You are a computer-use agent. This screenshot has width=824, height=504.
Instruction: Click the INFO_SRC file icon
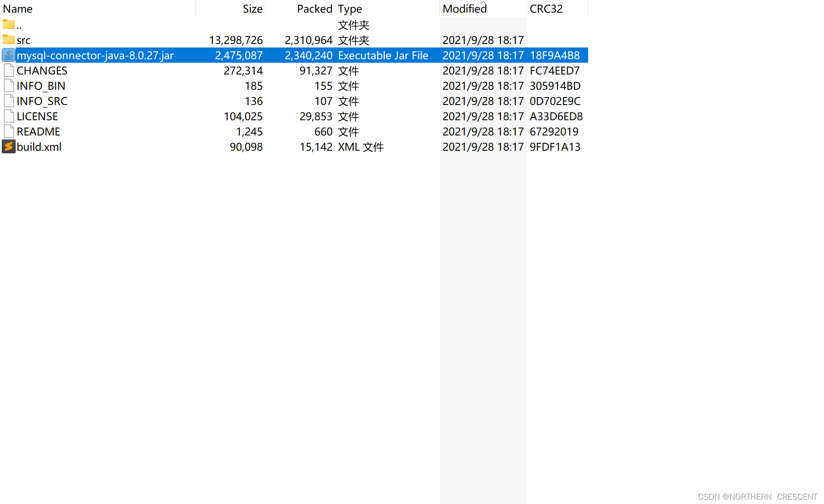(x=9, y=101)
